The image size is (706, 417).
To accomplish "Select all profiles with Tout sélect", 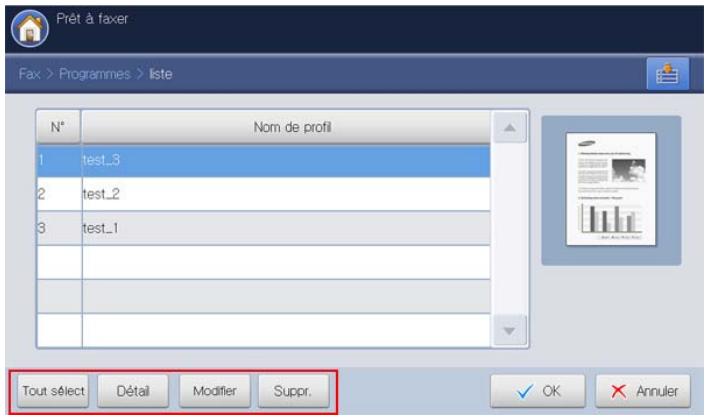I will [53, 391].
